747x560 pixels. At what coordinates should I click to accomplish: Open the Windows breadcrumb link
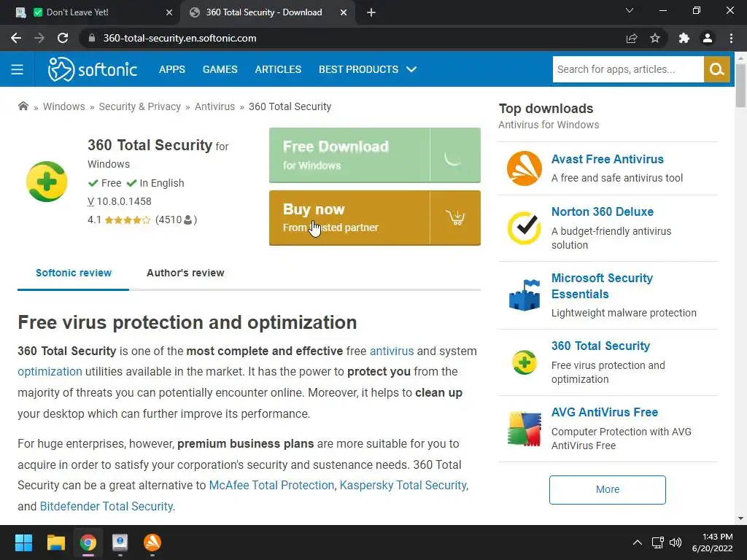coord(64,106)
